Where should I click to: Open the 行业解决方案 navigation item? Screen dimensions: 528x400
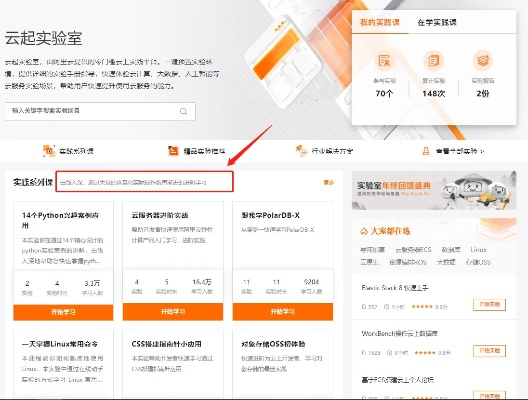coord(324,151)
